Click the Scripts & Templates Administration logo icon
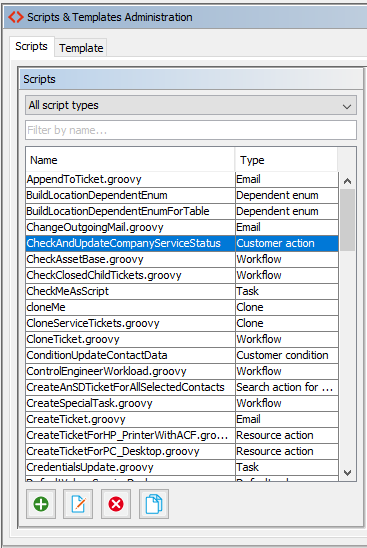The image size is (367, 548). click(x=16, y=17)
